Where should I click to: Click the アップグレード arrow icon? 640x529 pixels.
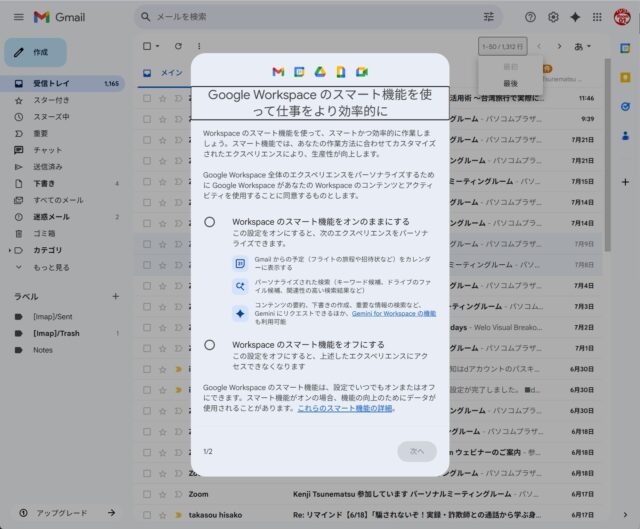click(x=111, y=513)
